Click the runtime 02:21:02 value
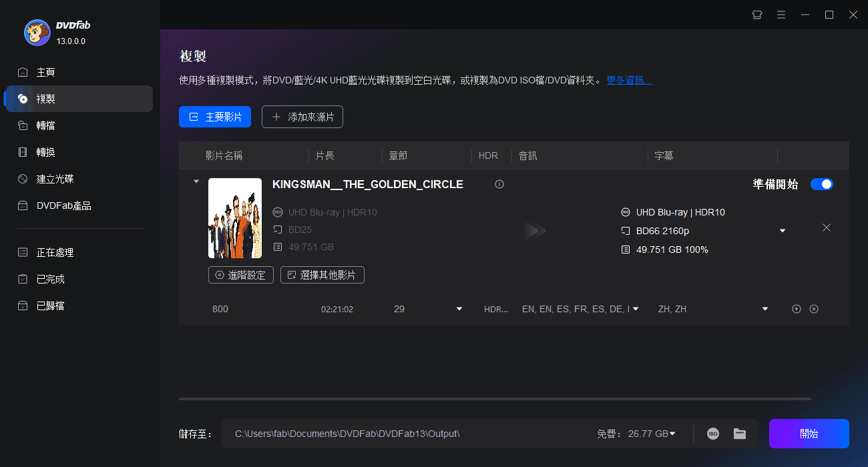Screen dimensions: 868x467 337,309
